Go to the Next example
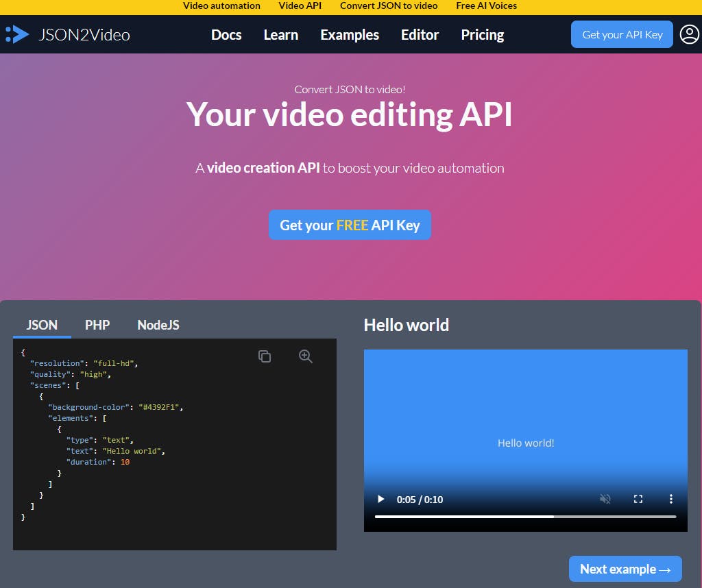The width and height of the screenshot is (702, 588). pyautogui.click(x=625, y=569)
